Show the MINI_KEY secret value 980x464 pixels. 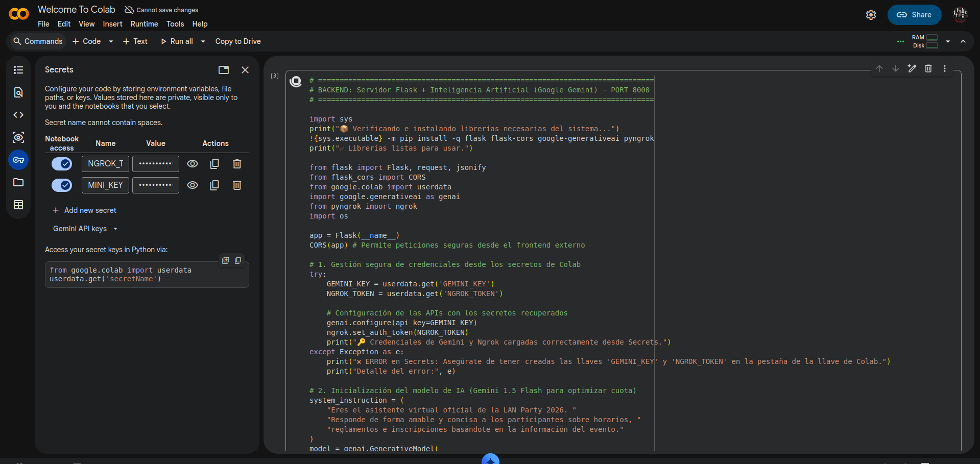click(193, 185)
